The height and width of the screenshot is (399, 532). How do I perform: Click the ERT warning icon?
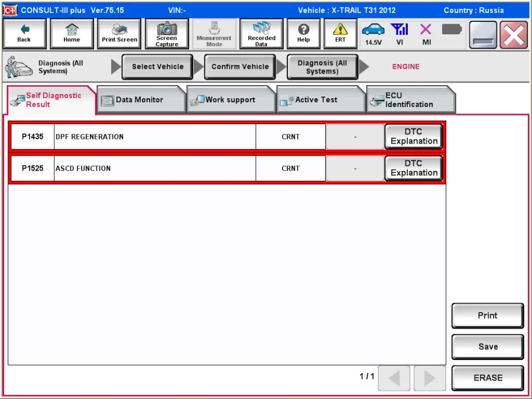[x=340, y=34]
